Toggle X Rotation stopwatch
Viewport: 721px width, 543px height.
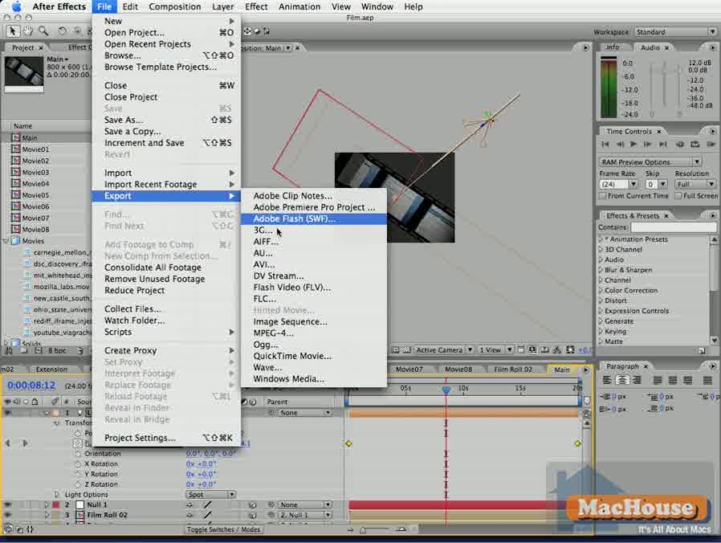pos(78,464)
